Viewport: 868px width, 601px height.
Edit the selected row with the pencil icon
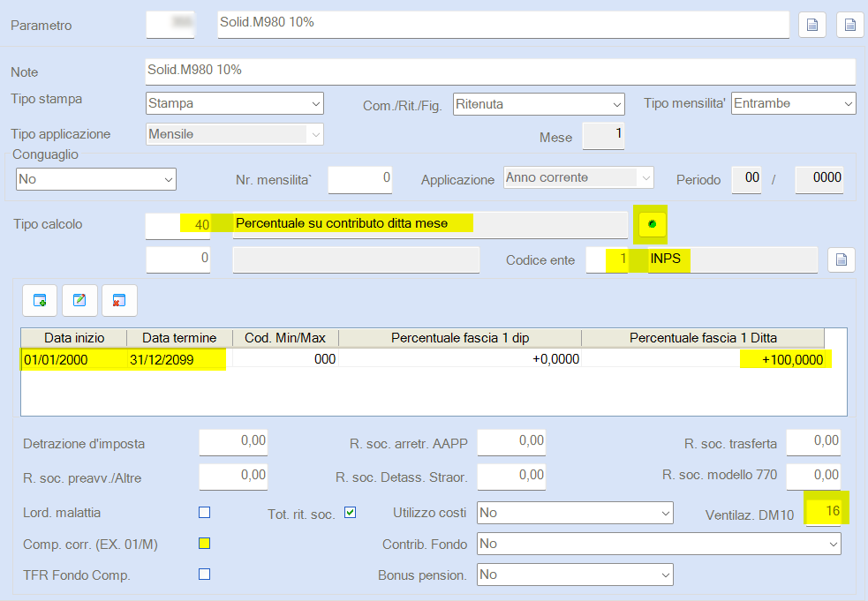79,300
